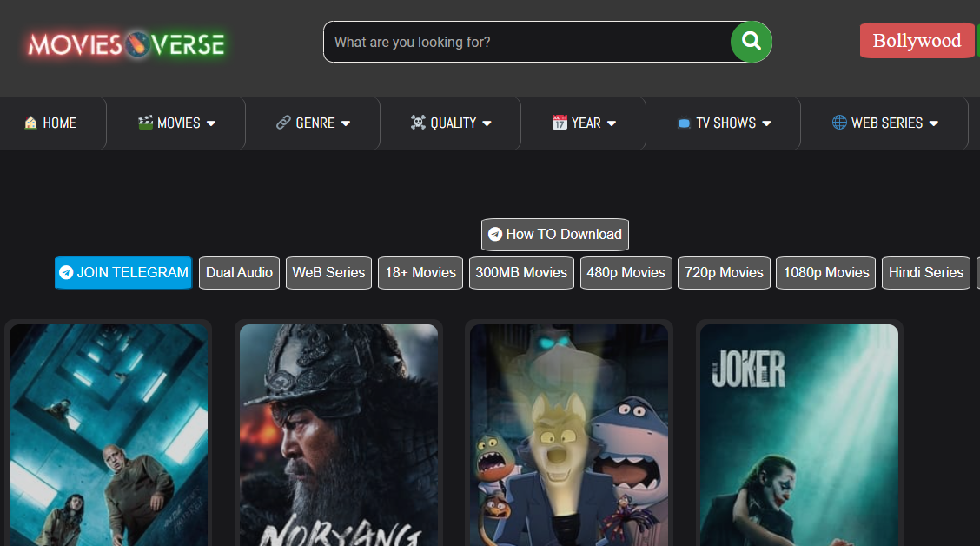
Task: Select the 480p Movies category
Action: [626, 273]
